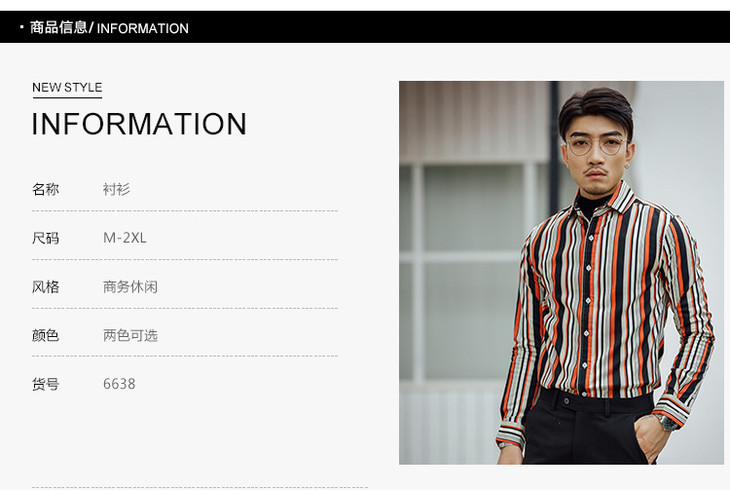Click the dashed divider under 尺码 row
Image resolution: width=730 pixels, height=490 pixels.
coord(185,259)
